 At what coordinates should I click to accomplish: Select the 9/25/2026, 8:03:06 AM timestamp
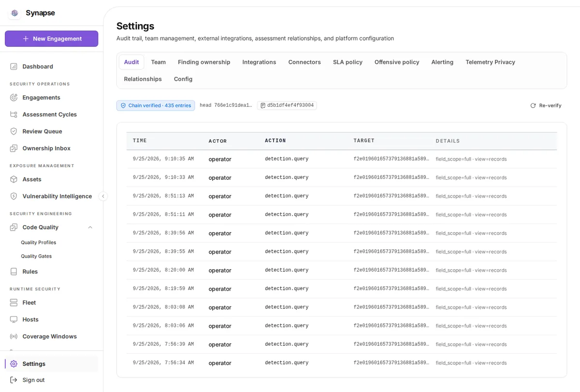point(163,326)
